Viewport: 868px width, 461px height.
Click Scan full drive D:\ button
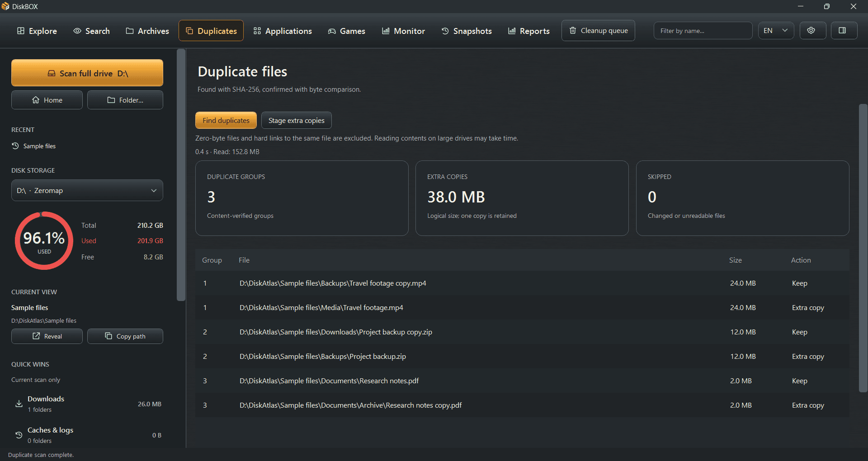pyautogui.click(x=87, y=73)
